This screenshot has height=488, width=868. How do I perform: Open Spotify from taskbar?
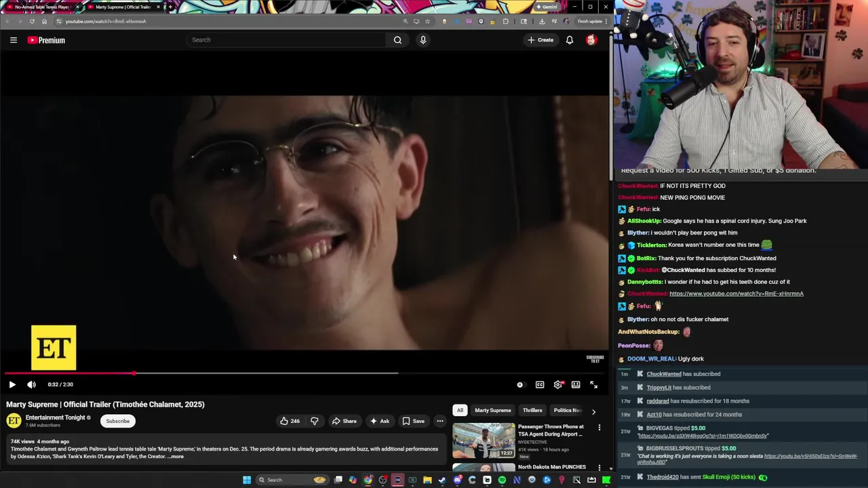coord(502,480)
